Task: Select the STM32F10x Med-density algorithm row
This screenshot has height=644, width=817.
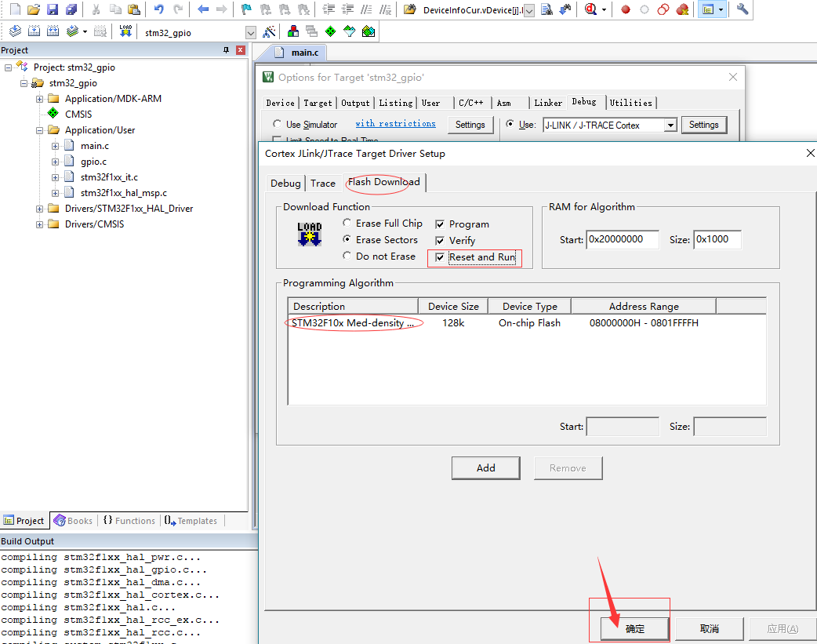Action: (x=350, y=322)
